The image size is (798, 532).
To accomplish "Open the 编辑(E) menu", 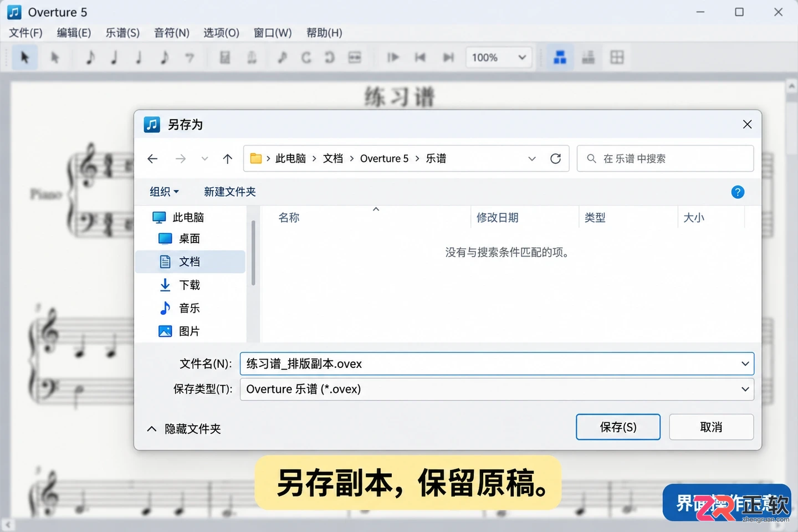I will (x=74, y=33).
